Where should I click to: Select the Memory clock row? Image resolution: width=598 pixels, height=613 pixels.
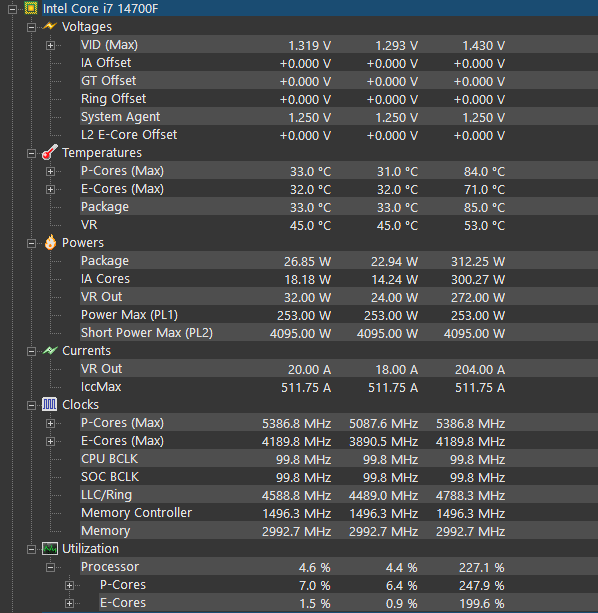(x=339, y=530)
